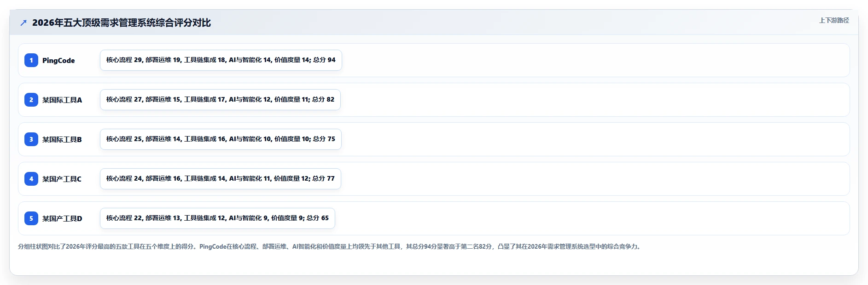
Task: Click the score box ending 总分 65
Action: (217, 218)
